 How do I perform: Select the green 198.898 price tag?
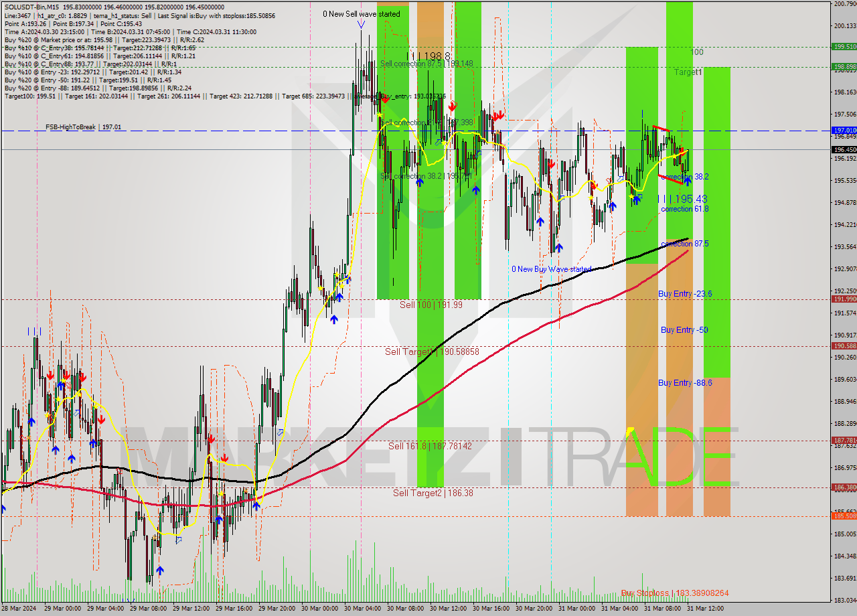844,66
